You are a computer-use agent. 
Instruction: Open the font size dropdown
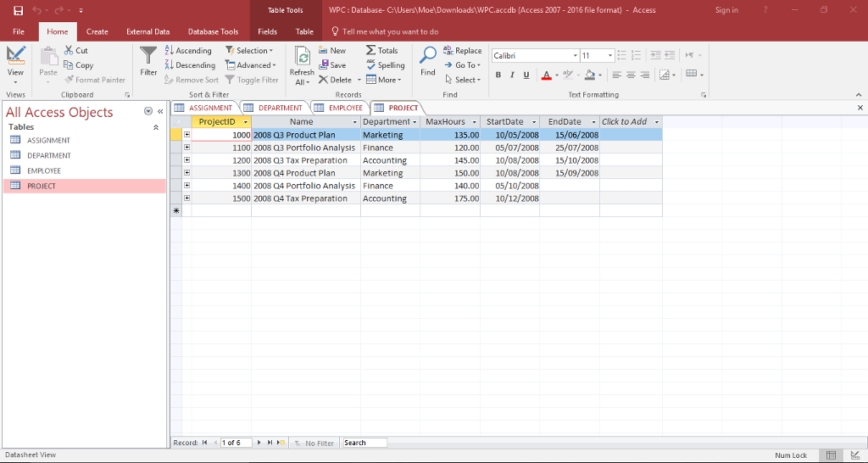point(610,55)
